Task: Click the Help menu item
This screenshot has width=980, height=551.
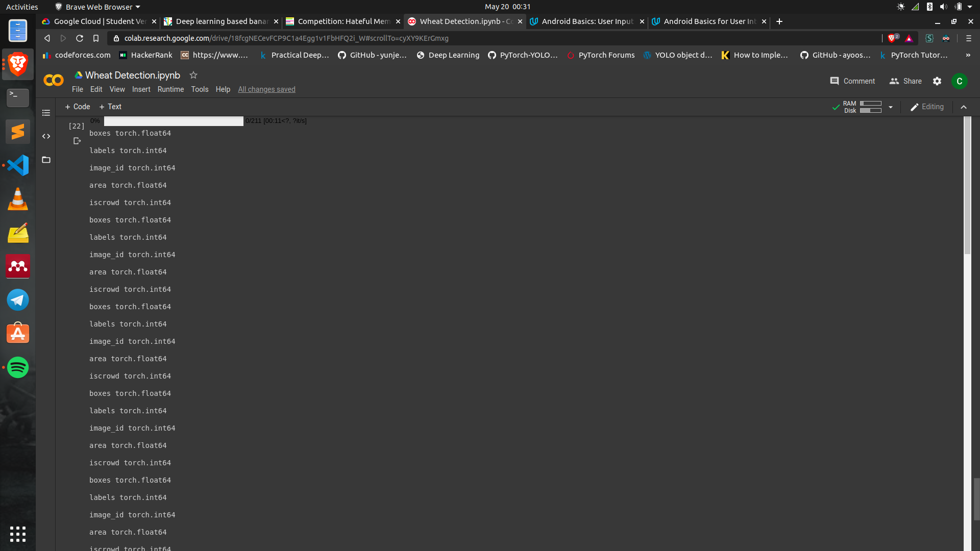Action: [223, 89]
